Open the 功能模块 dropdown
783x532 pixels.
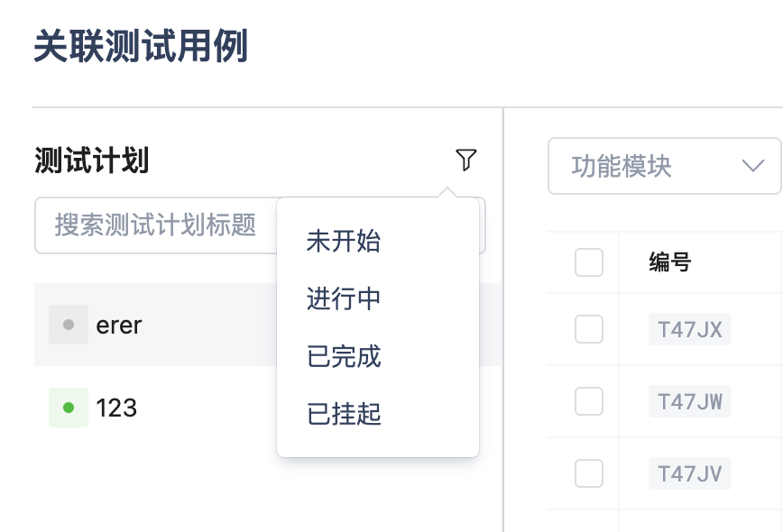point(649,166)
